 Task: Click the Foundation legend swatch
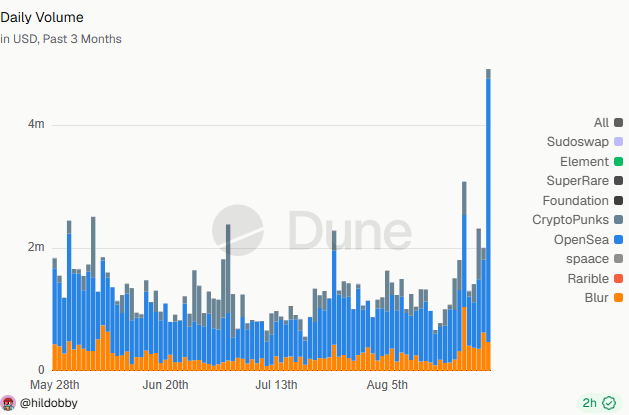click(618, 200)
